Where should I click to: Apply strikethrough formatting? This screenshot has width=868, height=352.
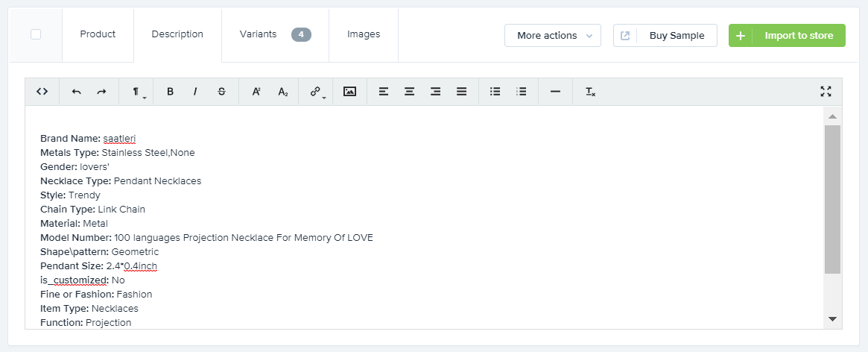[221, 92]
